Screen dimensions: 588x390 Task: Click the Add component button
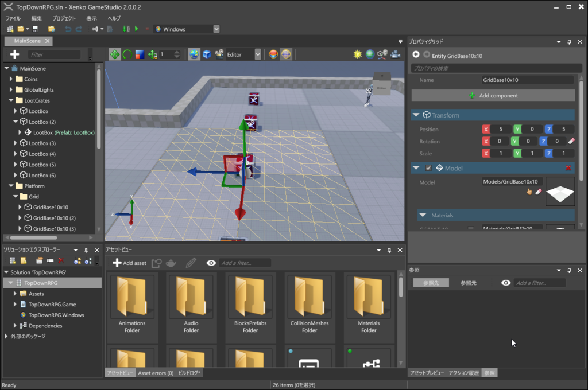click(493, 95)
